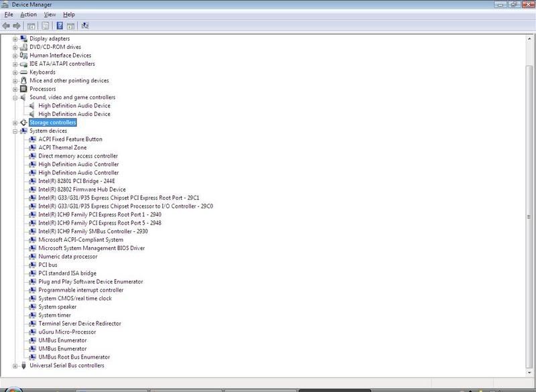This screenshot has height=392, width=536.
Task: Select UMBus Root Bus Enumerator
Action: point(74,356)
